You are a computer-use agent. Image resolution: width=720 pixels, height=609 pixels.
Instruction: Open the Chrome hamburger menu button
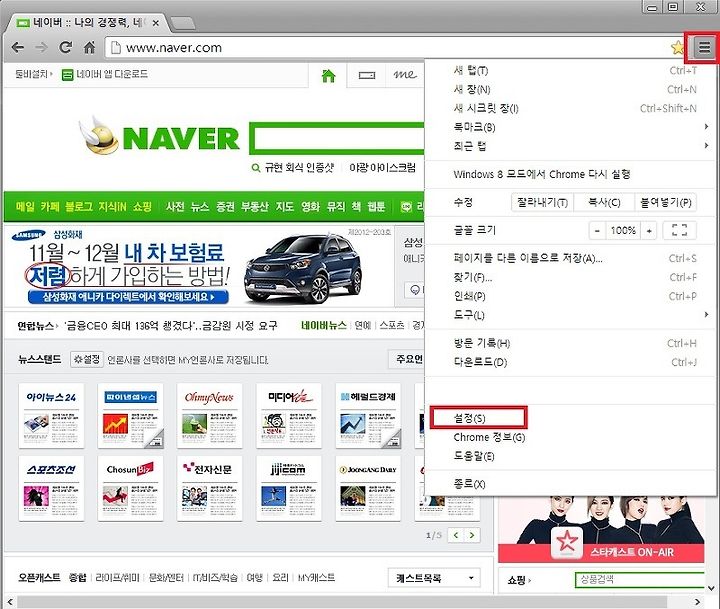[x=704, y=47]
